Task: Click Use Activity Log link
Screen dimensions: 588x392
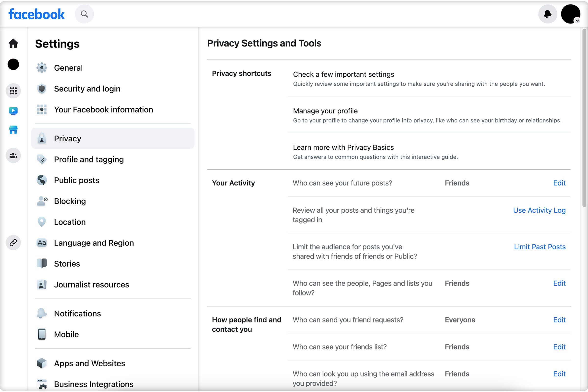Action: (539, 210)
